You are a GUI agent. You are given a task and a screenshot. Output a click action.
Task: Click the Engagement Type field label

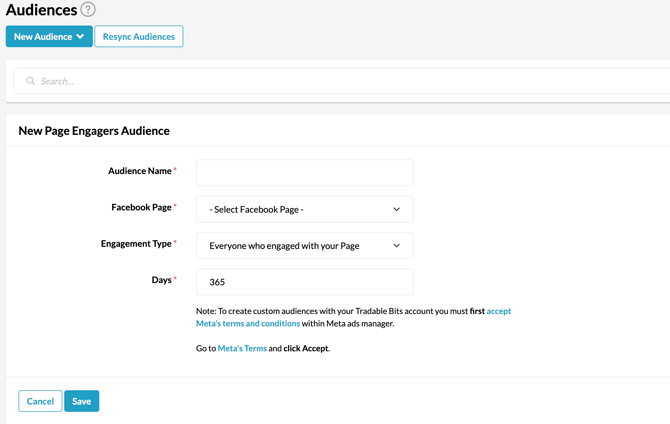[x=136, y=244]
